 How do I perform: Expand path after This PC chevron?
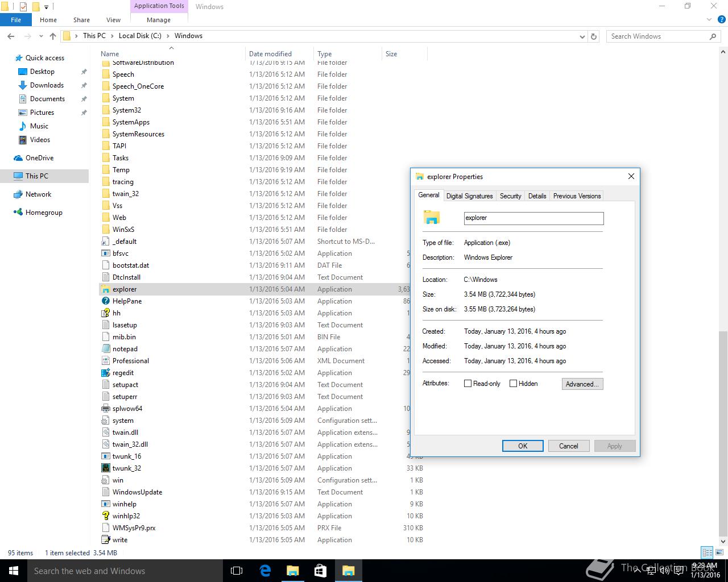pos(112,36)
